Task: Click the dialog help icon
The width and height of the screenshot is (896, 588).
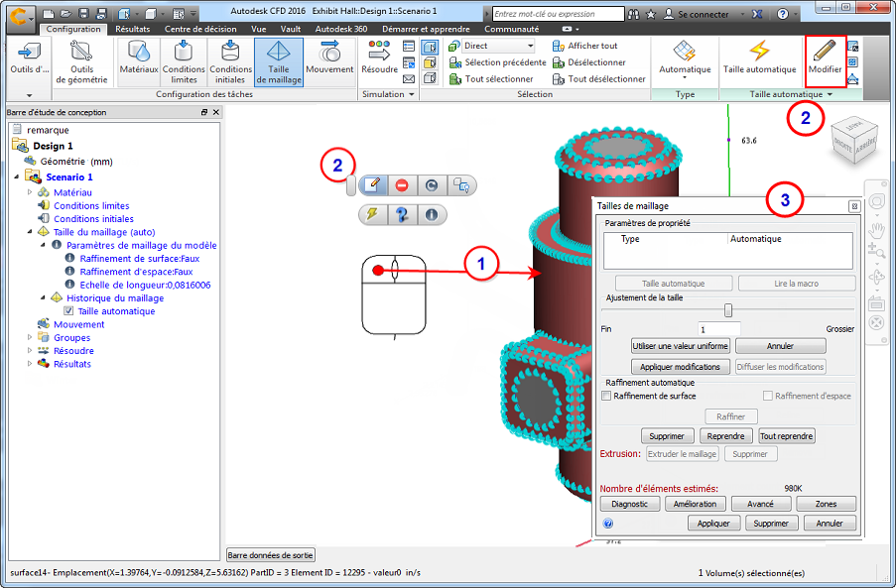Action: coord(608,523)
